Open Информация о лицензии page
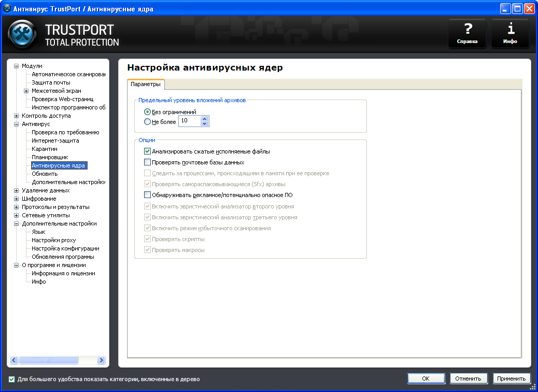Viewport: 538px width, 392px height. point(63,274)
